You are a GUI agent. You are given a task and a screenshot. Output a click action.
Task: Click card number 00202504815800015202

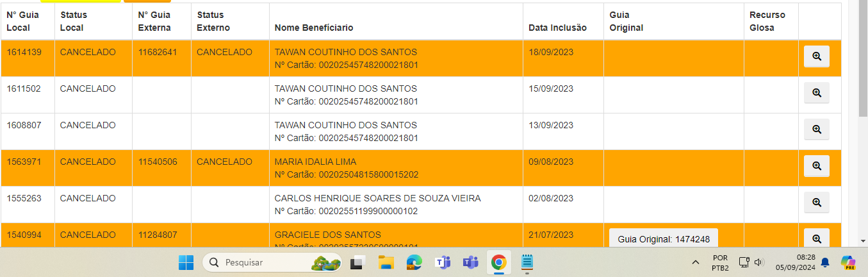pyautogui.click(x=368, y=174)
